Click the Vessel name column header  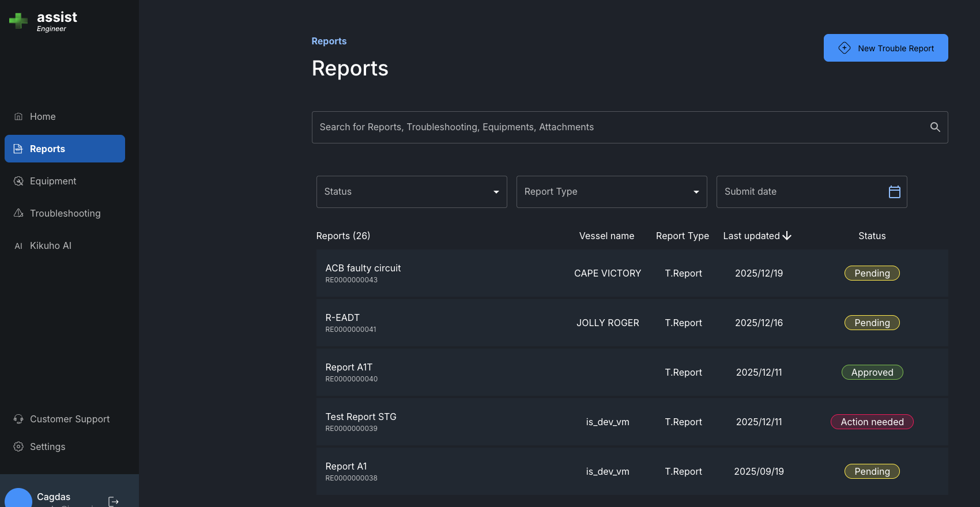click(x=606, y=236)
